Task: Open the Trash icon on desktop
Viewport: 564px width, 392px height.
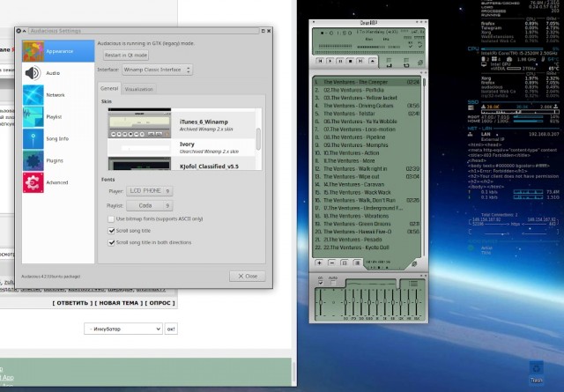Action: pyautogui.click(x=536, y=373)
